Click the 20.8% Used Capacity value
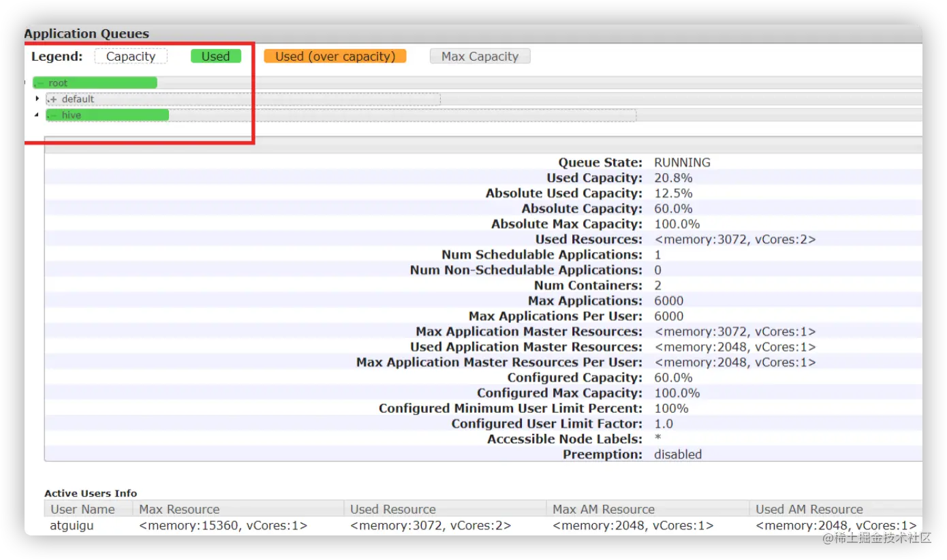This screenshot has width=947, height=560. point(673,178)
